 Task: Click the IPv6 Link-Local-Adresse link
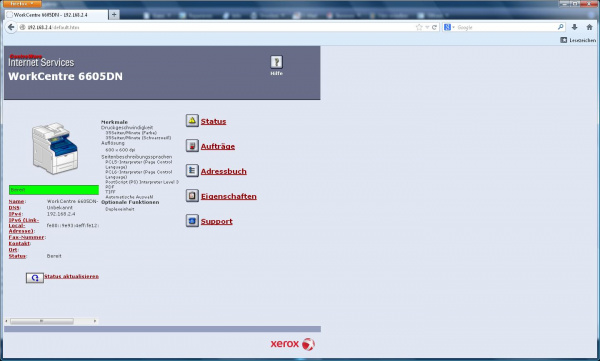pos(23,225)
